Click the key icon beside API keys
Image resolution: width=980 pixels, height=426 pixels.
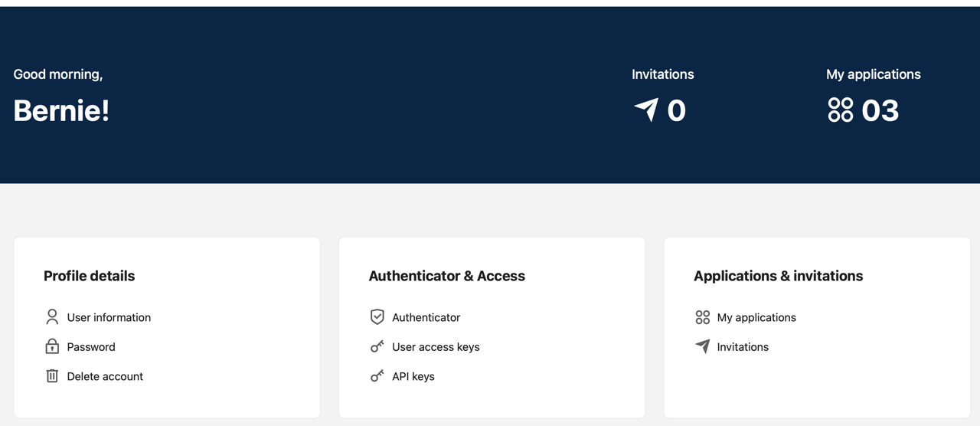377,376
